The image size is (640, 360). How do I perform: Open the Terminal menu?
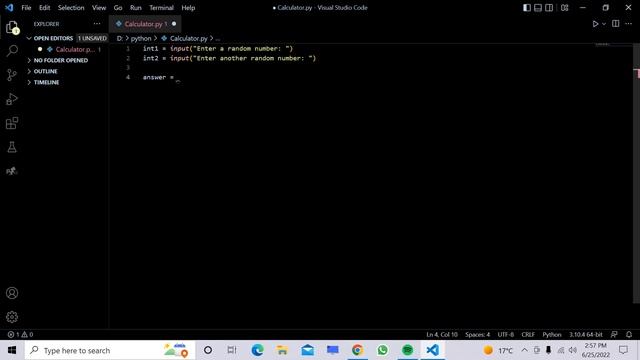(161, 8)
